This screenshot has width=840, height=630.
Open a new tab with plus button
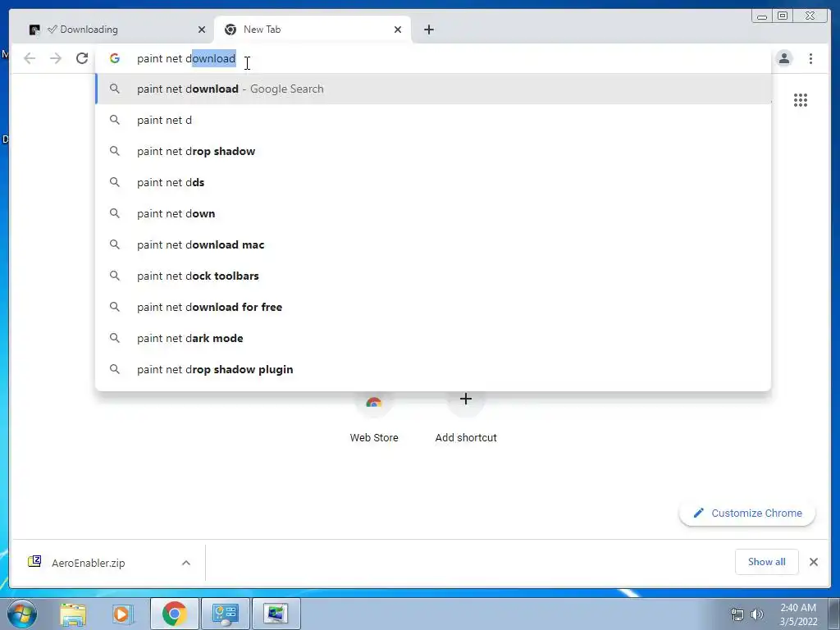(x=428, y=30)
